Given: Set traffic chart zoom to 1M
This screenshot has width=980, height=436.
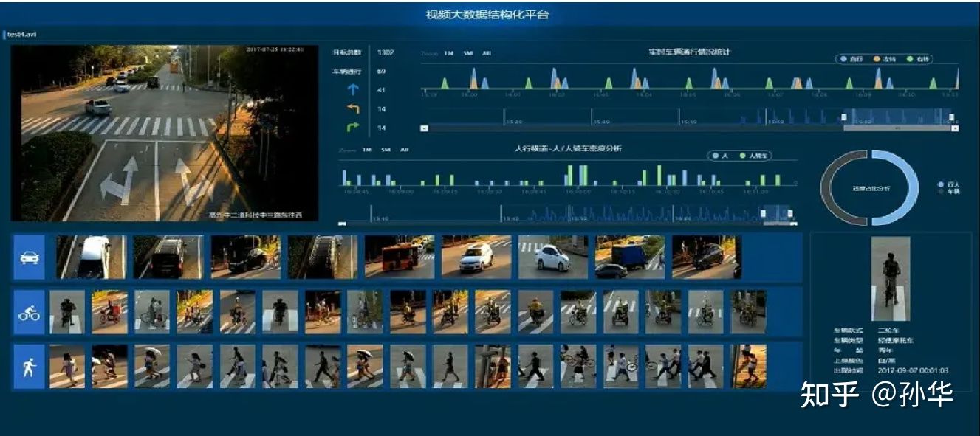Looking at the screenshot, I should [448, 53].
